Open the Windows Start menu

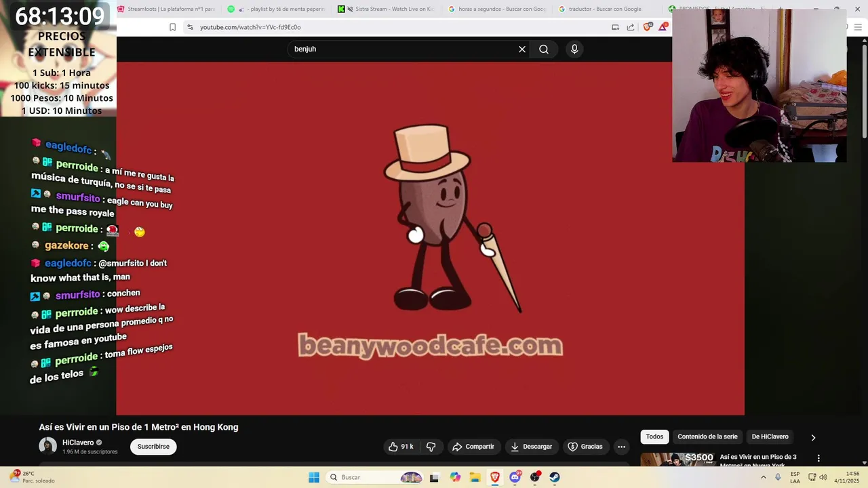tap(314, 477)
